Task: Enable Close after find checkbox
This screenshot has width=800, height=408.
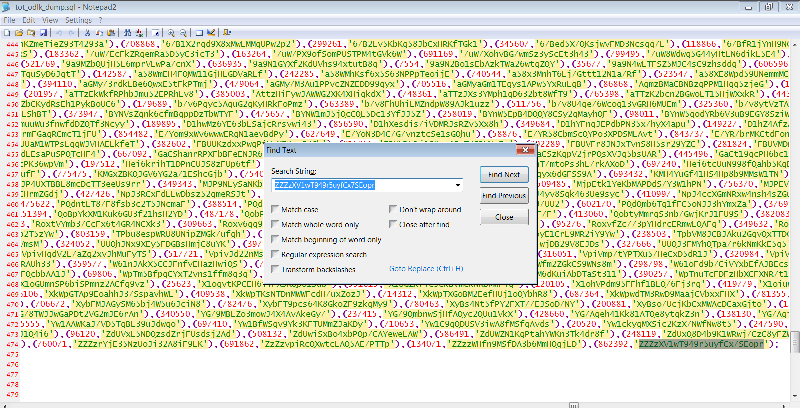Action: pos(393,224)
